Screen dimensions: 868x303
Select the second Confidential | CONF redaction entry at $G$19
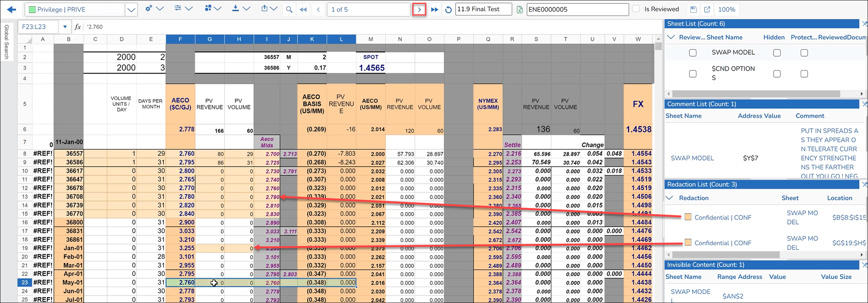(x=723, y=243)
